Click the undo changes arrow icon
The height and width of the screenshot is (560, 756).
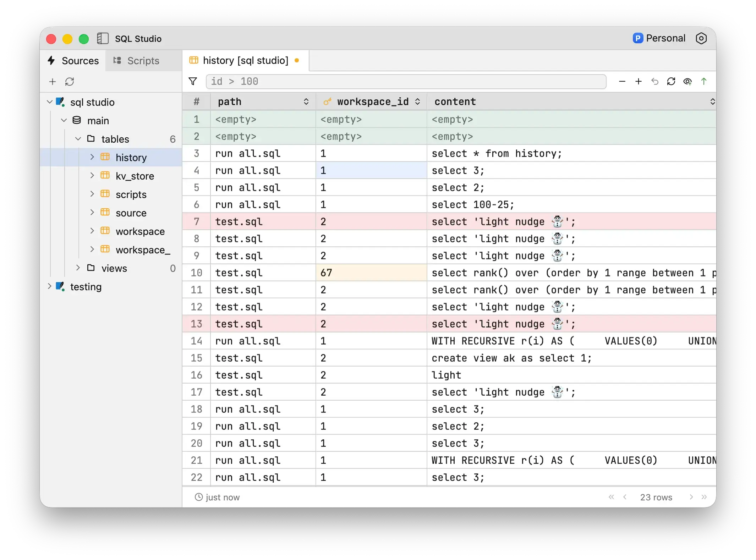tap(654, 82)
